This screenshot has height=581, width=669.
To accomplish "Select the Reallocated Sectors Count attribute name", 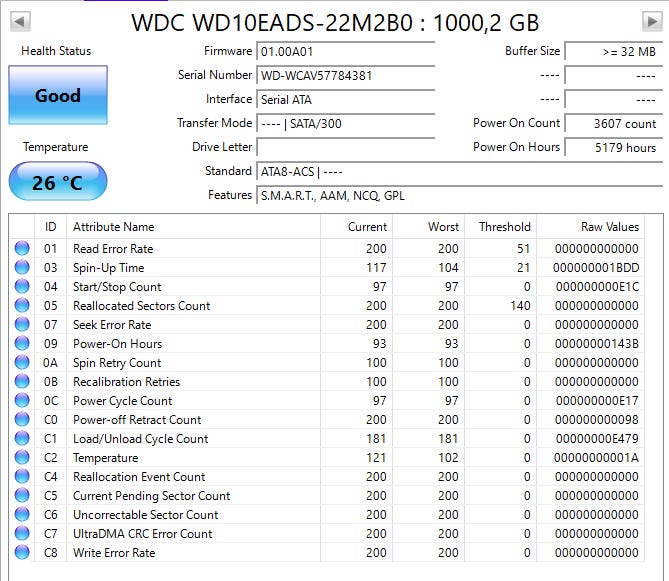I will tap(142, 305).
